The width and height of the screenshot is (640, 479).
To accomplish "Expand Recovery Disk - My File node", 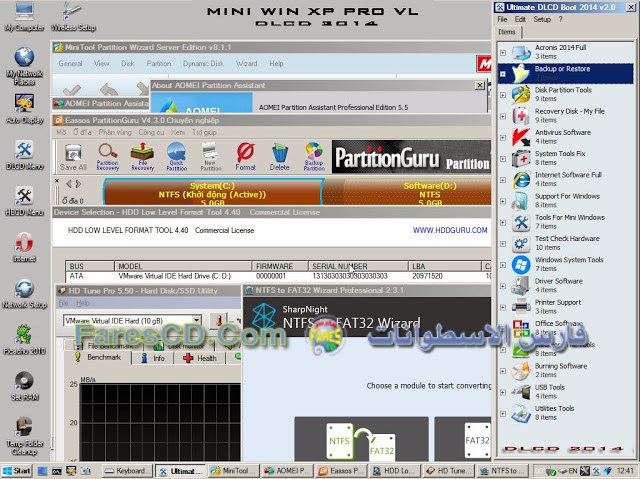I will (x=503, y=116).
